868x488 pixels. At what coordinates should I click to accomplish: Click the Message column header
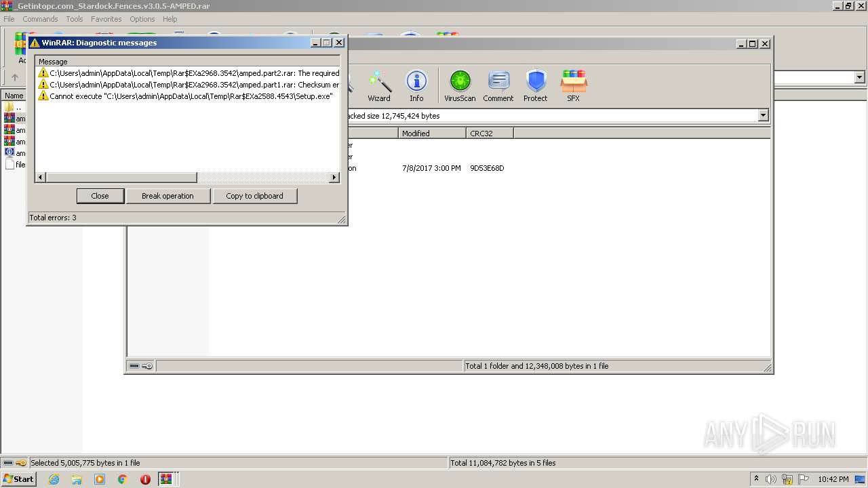click(x=188, y=62)
